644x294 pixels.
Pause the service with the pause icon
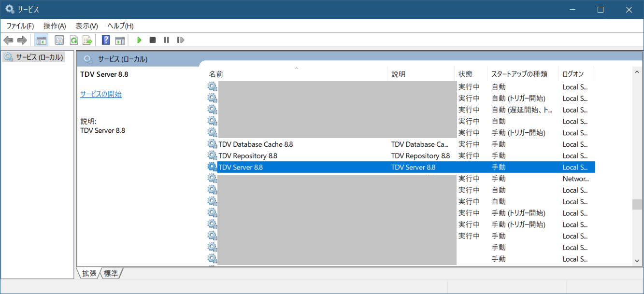[x=167, y=40]
